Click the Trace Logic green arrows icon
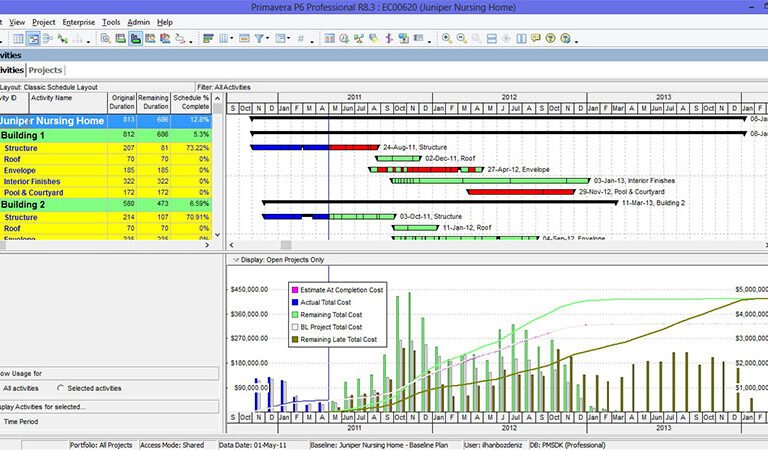This screenshot has width=768, height=450. click(x=63, y=38)
